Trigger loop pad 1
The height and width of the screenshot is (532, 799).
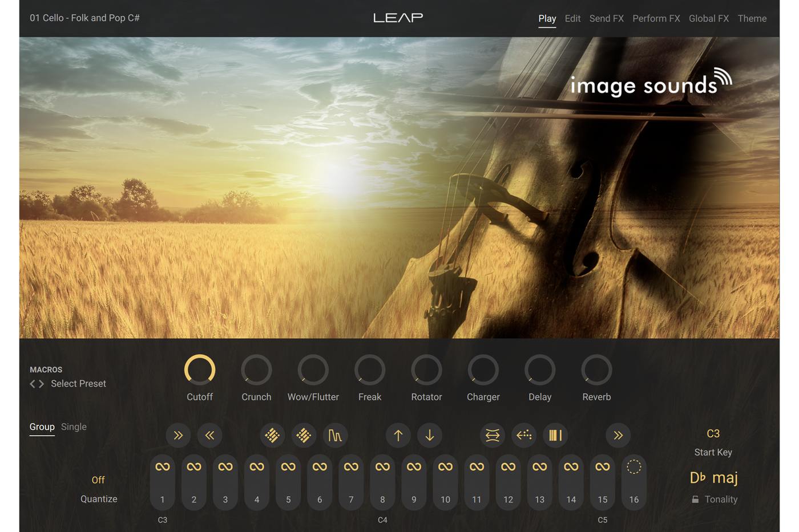[163, 482]
